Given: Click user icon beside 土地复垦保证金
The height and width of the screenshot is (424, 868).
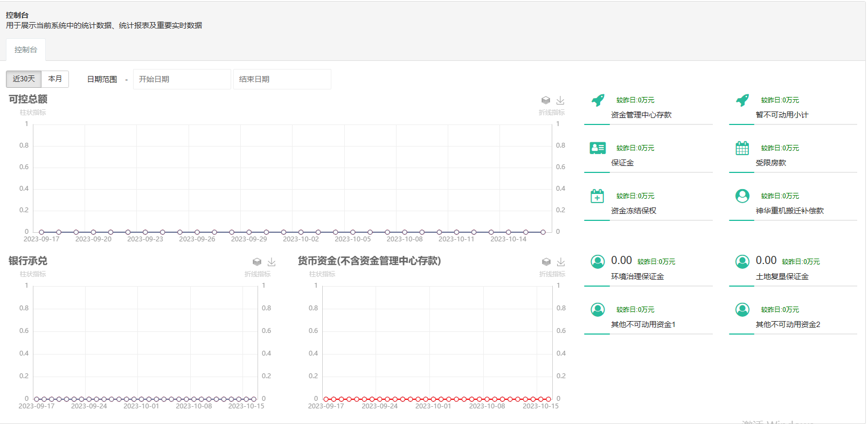Looking at the screenshot, I should (742, 262).
